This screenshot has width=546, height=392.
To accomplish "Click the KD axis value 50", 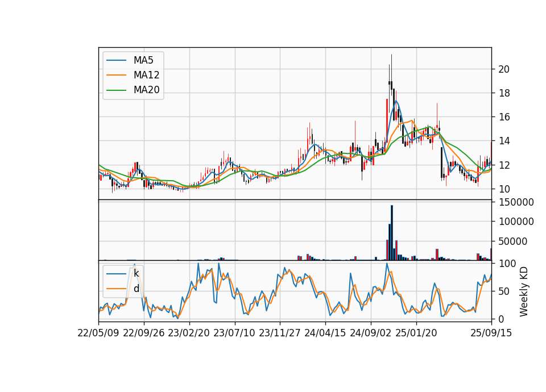I will click(504, 291).
